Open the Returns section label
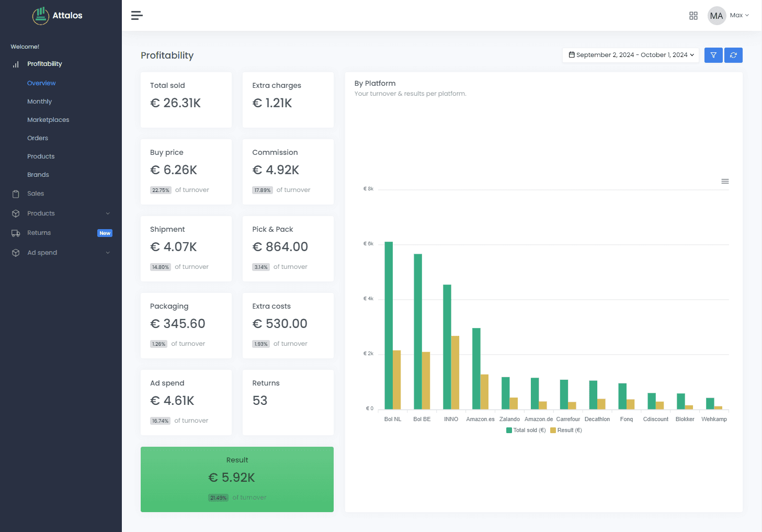 point(39,233)
